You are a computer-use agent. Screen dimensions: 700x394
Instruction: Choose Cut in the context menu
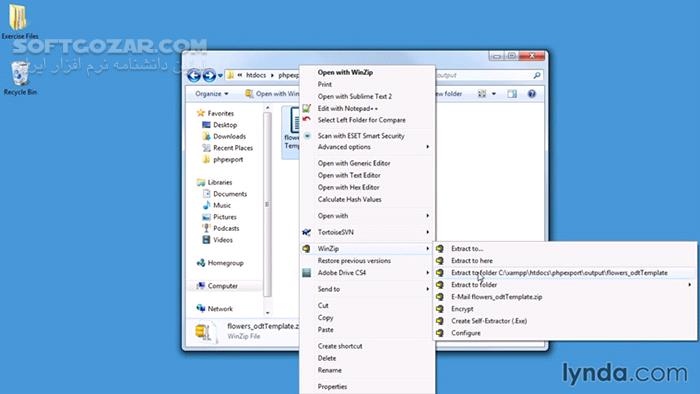click(323, 306)
